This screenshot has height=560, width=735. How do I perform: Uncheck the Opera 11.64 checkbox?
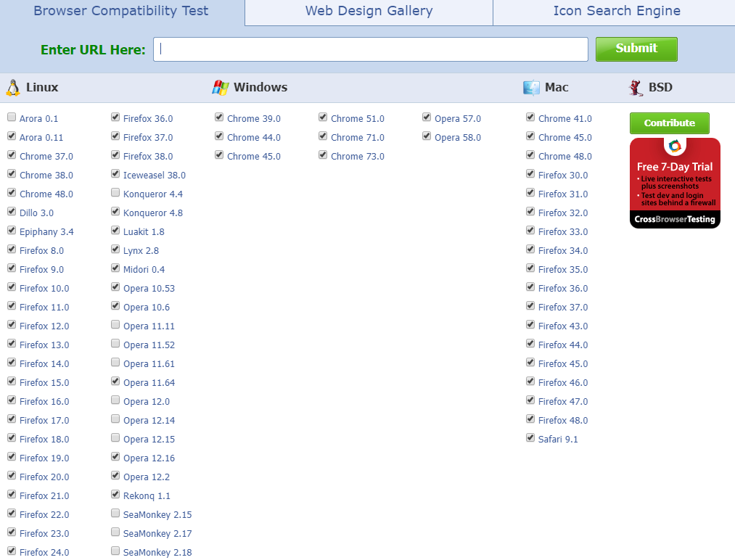pos(115,381)
